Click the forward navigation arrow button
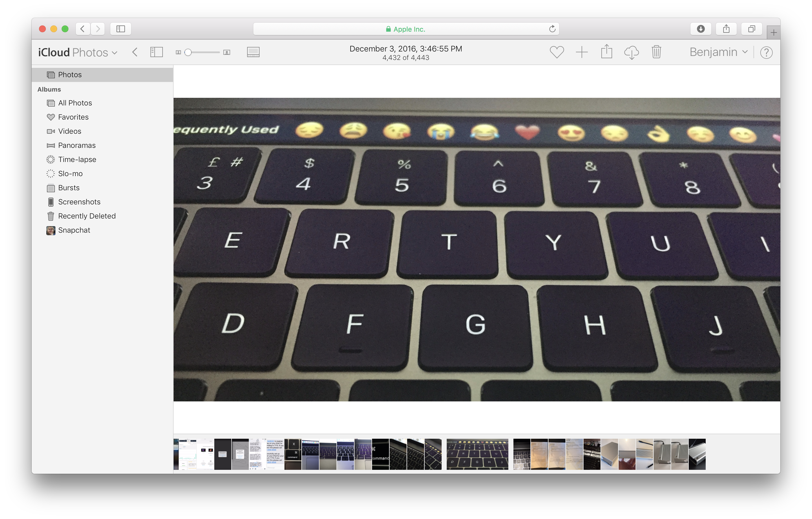This screenshot has height=519, width=812. click(98, 27)
